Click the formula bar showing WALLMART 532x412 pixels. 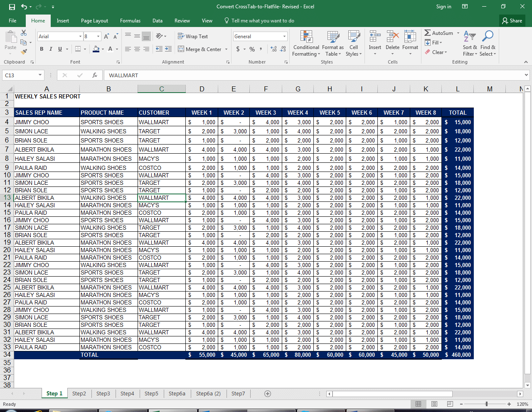(x=313, y=75)
